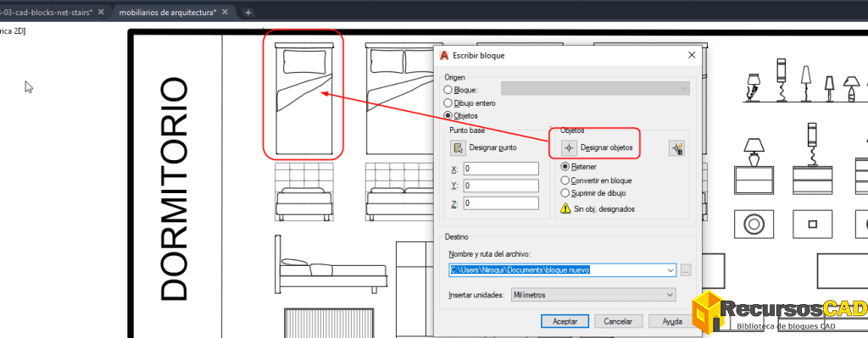This screenshot has width=868, height=338.
Task: Click the Sin obj. designados warning text
Action: (x=604, y=209)
